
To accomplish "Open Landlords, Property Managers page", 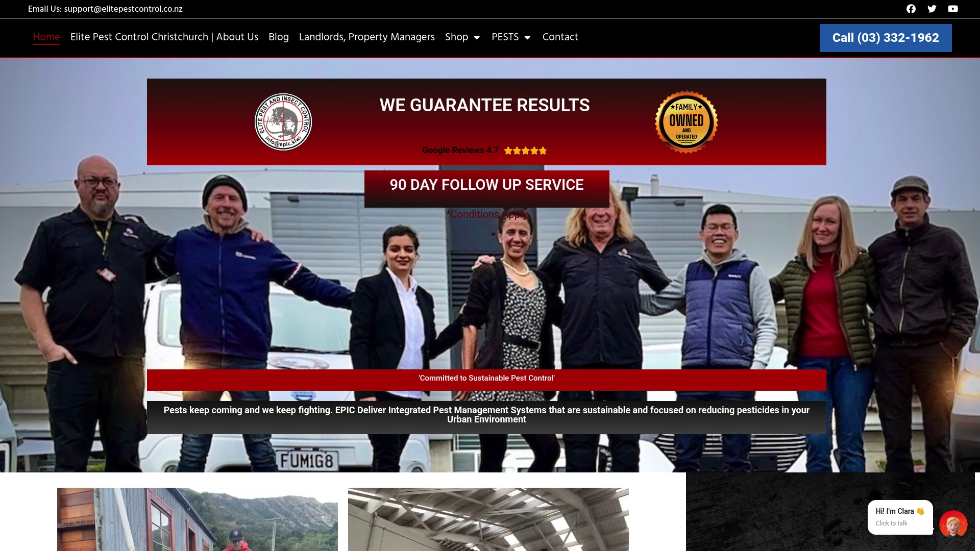I will tap(367, 37).
